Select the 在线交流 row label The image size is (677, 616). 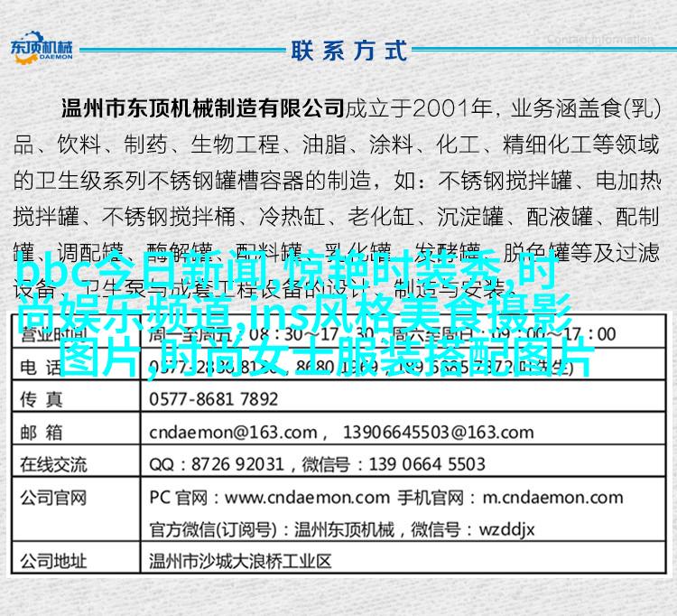[x=53, y=464]
